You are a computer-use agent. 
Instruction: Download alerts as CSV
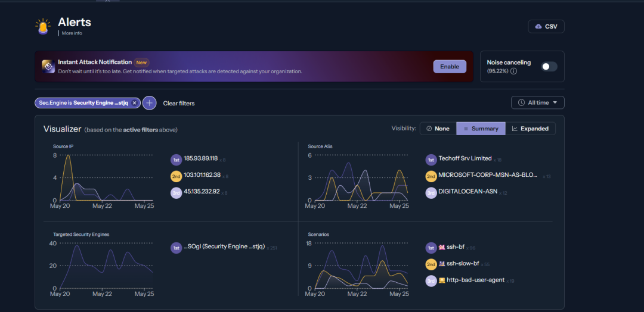(x=546, y=26)
